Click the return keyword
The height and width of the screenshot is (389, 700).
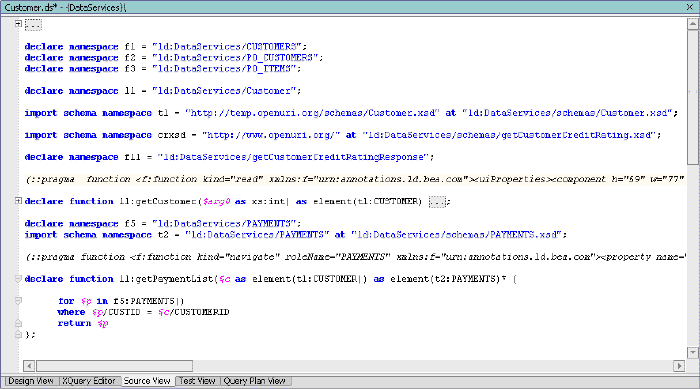pyautogui.click(x=74, y=323)
